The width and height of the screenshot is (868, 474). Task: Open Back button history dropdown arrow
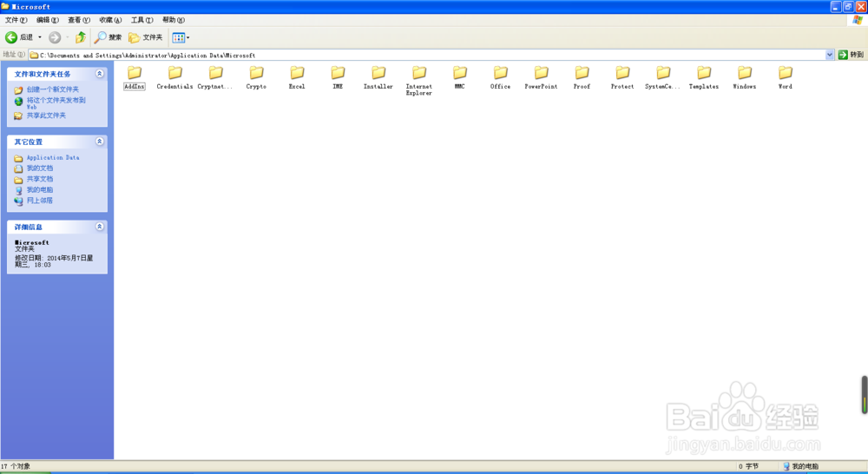40,37
